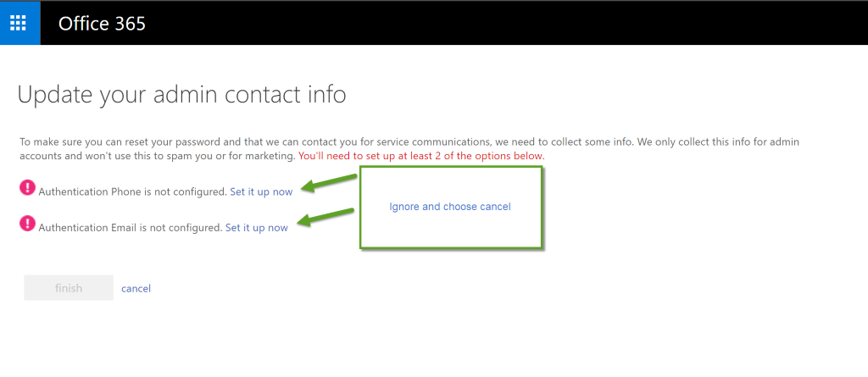Click the paragraph line starting 'To make sure'
Image resolution: width=868 pixels, height=377 pixels.
tap(409, 142)
